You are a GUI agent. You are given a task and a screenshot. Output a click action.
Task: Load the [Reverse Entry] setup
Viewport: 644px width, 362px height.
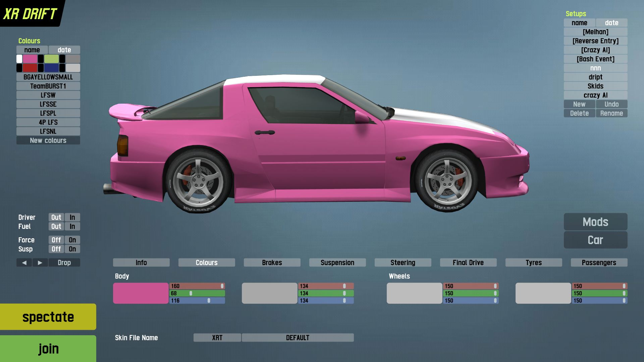pyautogui.click(x=595, y=41)
